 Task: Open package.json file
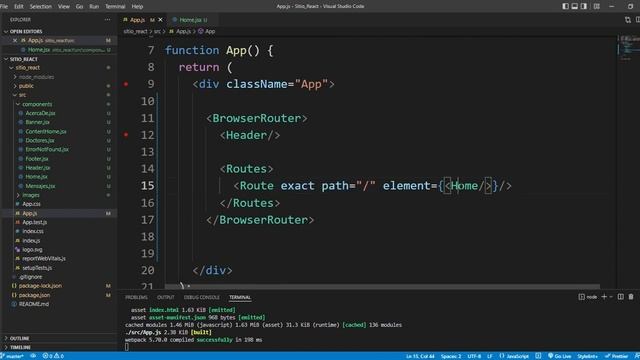(x=34, y=295)
